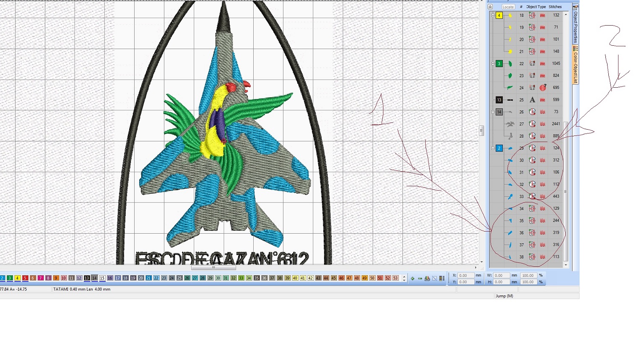Click the lettering 'A' icon in row 25

pyautogui.click(x=532, y=100)
